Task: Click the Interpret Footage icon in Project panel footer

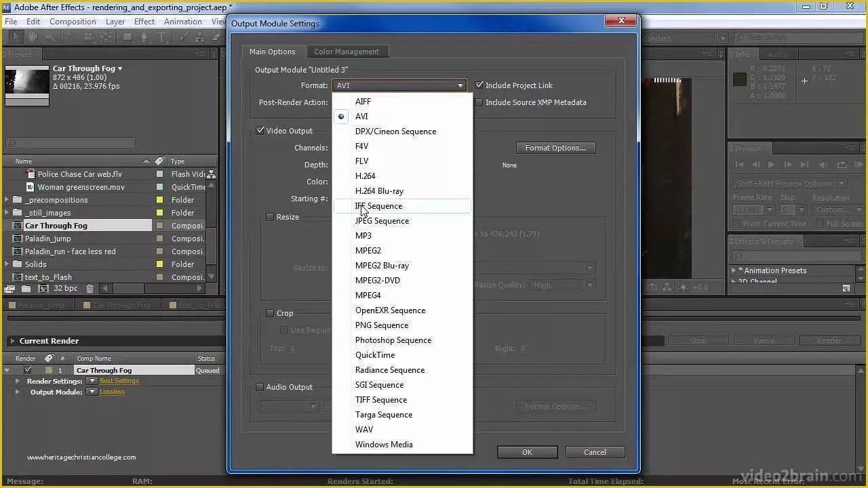Action: pyautogui.click(x=9, y=289)
